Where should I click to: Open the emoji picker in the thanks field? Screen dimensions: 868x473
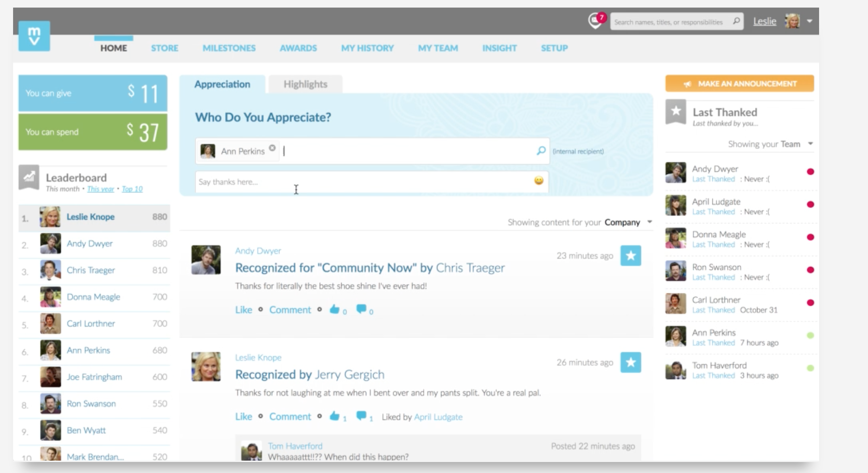pos(539,180)
